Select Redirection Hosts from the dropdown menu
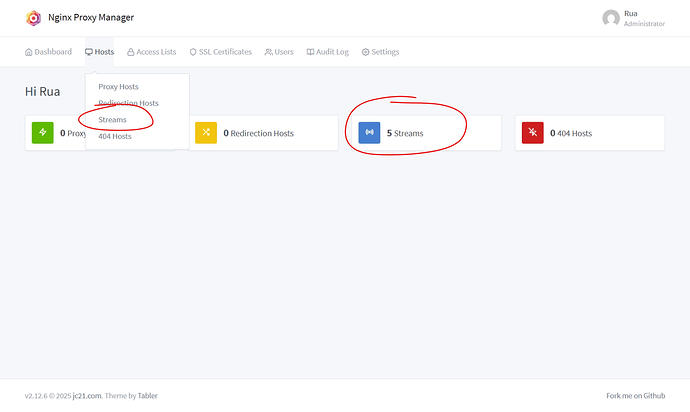The height and width of the screenshot is (412, 690). 128,103
